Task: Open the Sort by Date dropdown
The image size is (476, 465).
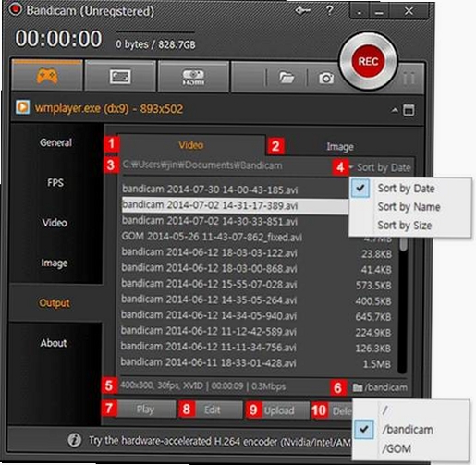Action: [381, 167]
